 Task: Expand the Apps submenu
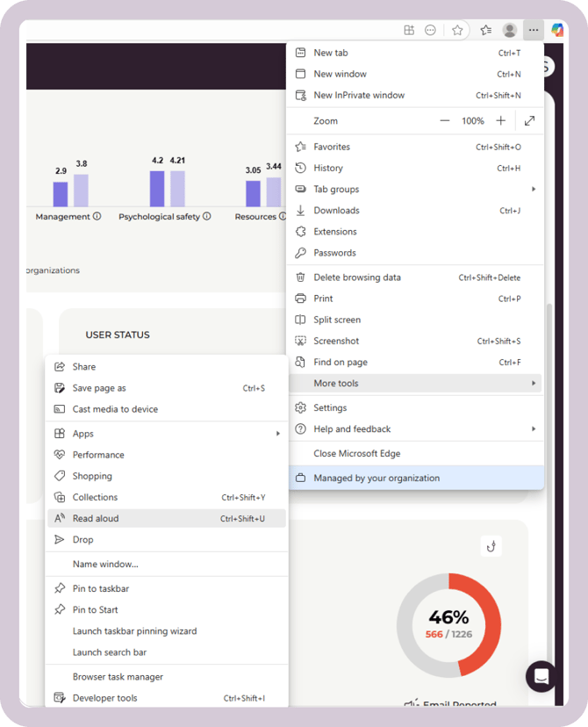tap(167, 434)
